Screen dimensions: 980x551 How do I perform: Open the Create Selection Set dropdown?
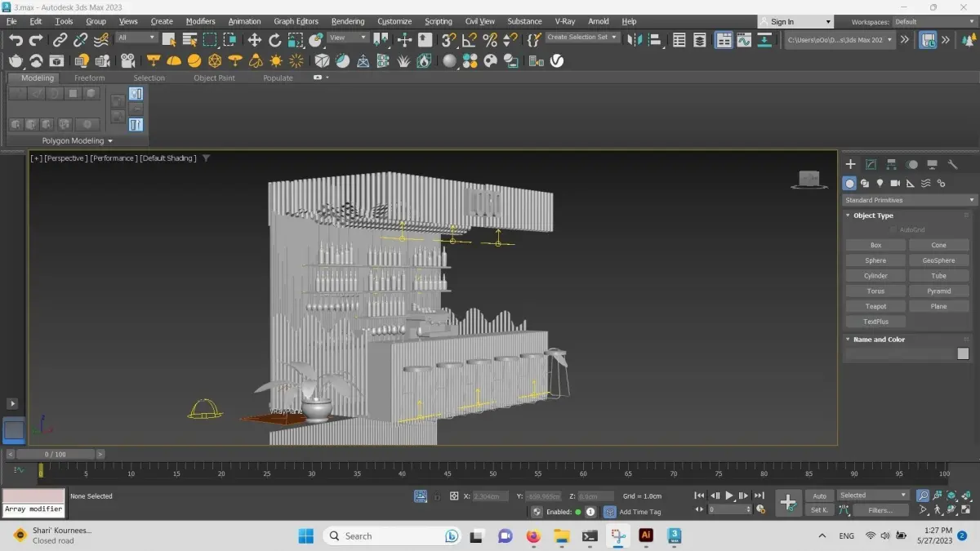click(583, 38)
